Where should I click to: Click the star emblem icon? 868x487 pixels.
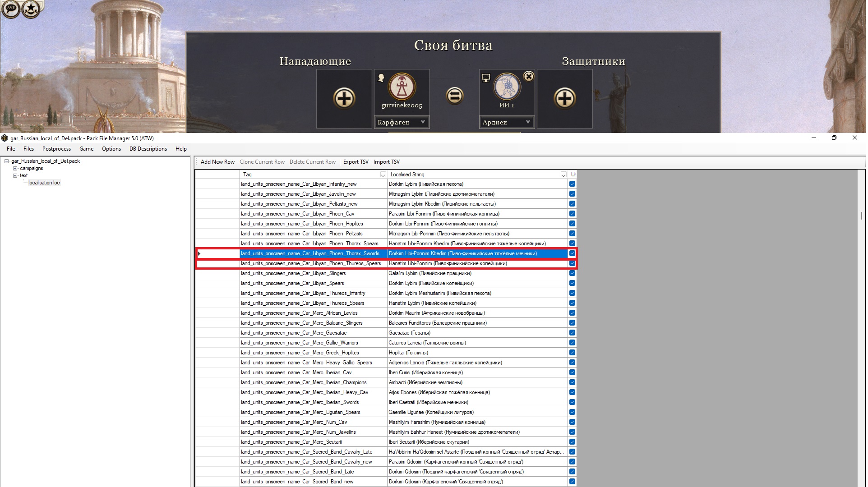[31, 8]
